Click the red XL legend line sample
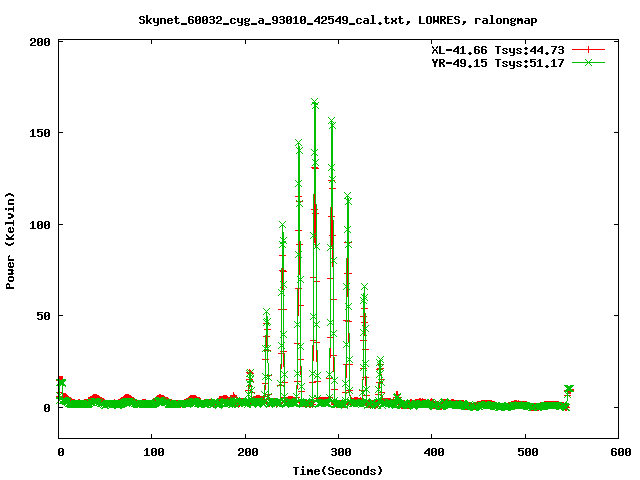 [x=588, y=50]
